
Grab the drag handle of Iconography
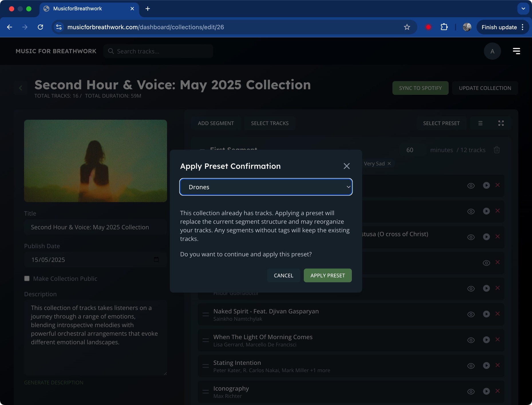pyautogui.click(x=205, y=392)
